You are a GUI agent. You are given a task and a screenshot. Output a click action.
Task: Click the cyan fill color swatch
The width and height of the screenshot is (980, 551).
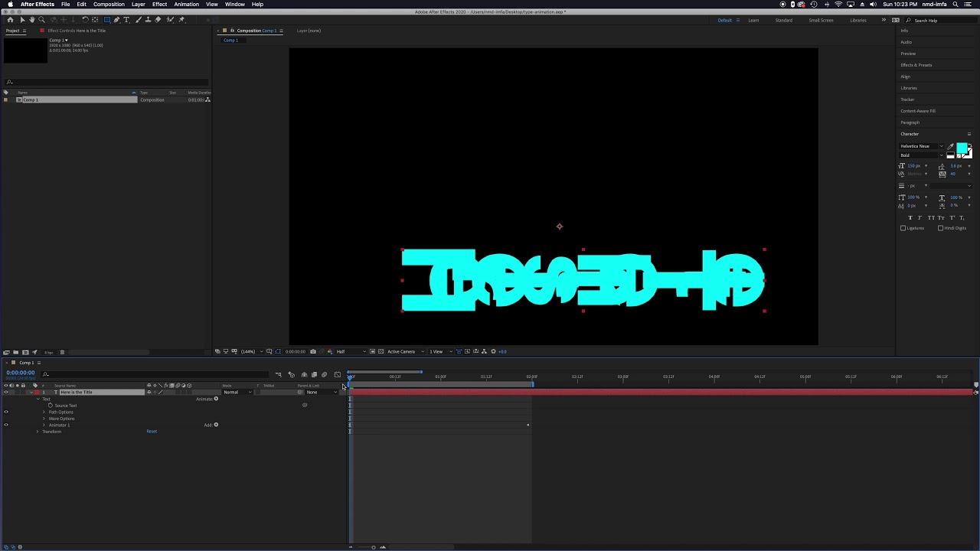[962, 148]
